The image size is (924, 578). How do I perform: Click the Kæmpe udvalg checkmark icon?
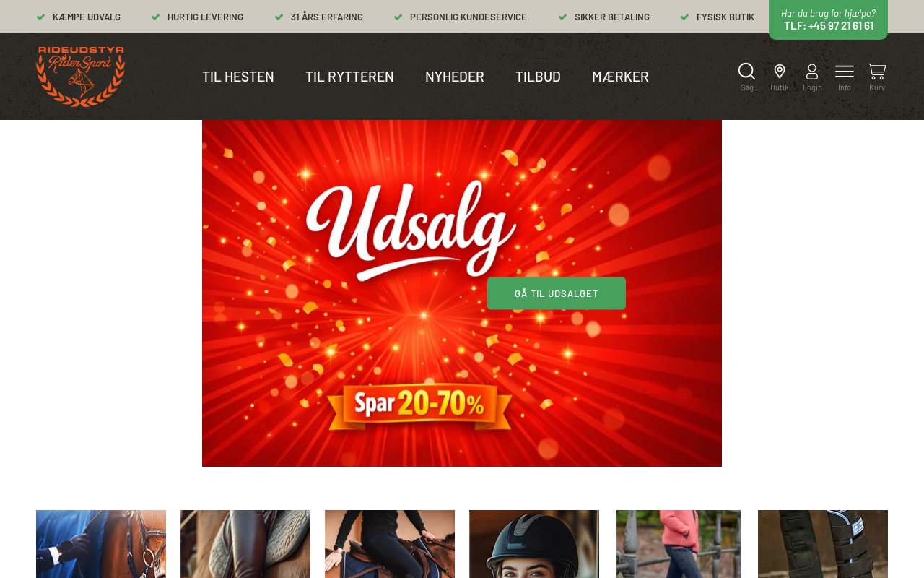click(x=41, y=17)
